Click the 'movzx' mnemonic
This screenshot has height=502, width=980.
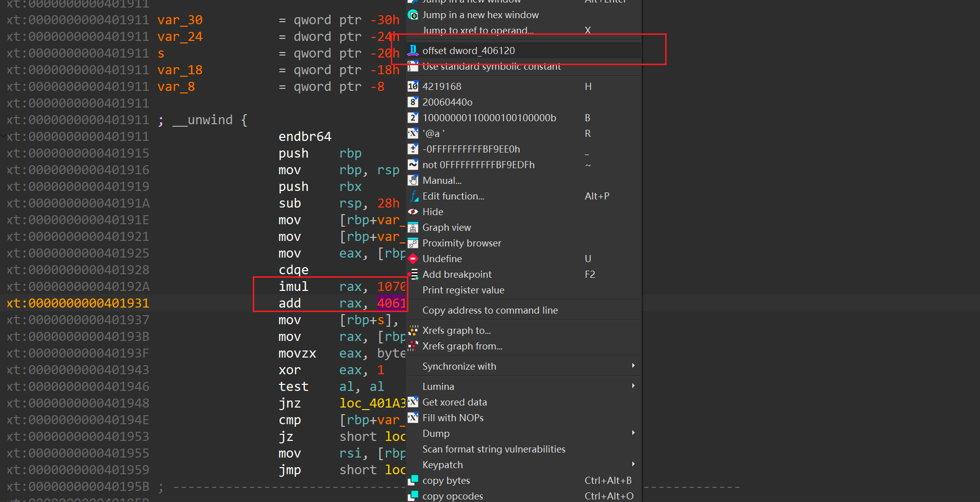[297, 353]
